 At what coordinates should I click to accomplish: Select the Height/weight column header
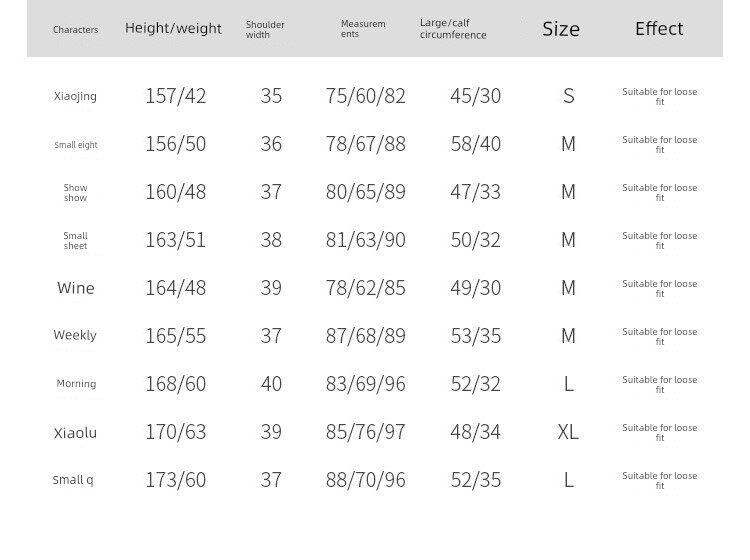(173, 29)
